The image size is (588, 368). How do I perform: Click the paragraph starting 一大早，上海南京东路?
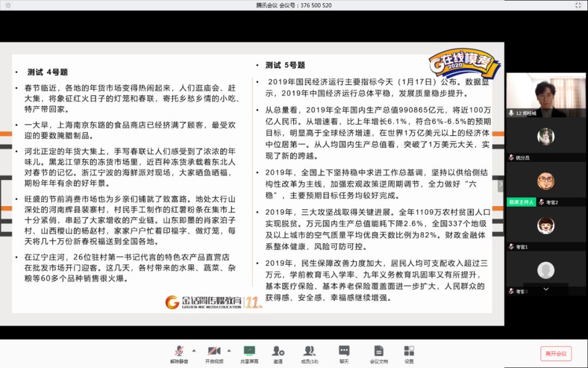(130, 130)
